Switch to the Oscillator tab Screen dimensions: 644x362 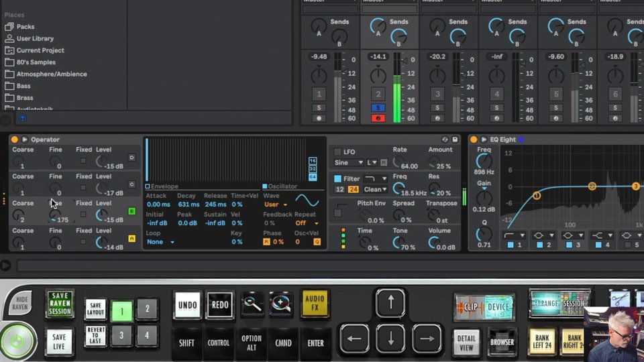pyautogui.click(x=279, y=186)
